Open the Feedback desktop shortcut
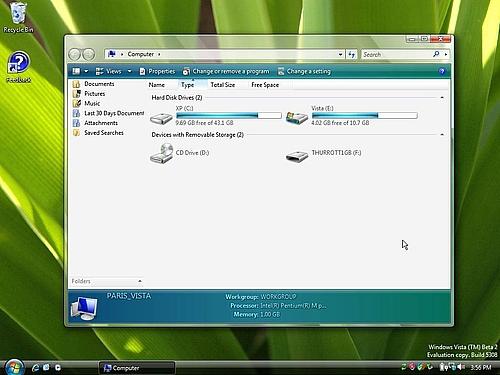This screenshot has height=375, width=500. click(18, 67)
